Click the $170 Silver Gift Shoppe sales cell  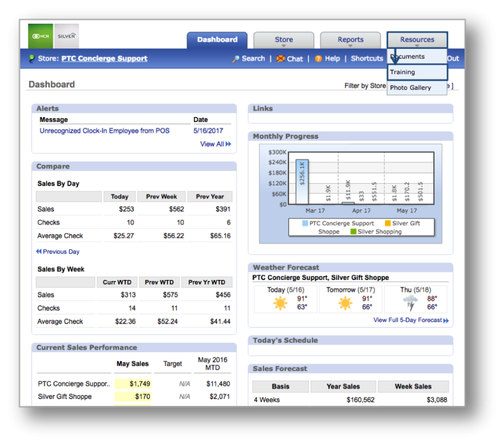coord(133,397)
